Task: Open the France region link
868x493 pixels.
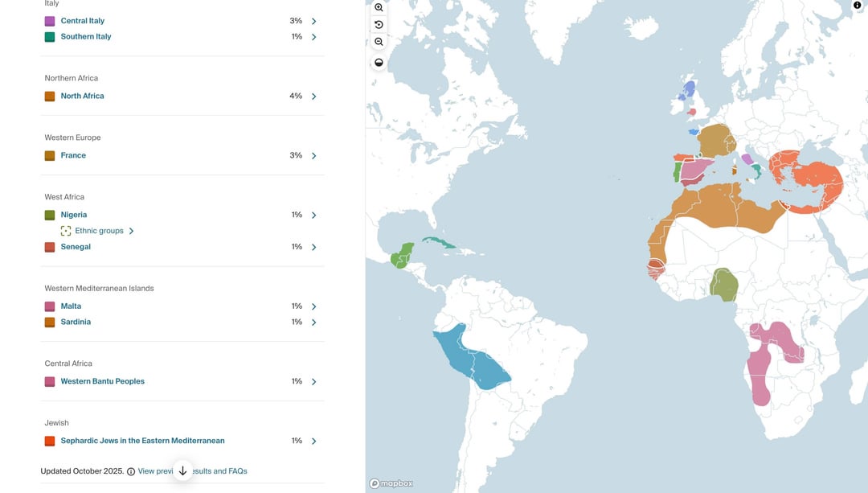Action: click(73, 155)
